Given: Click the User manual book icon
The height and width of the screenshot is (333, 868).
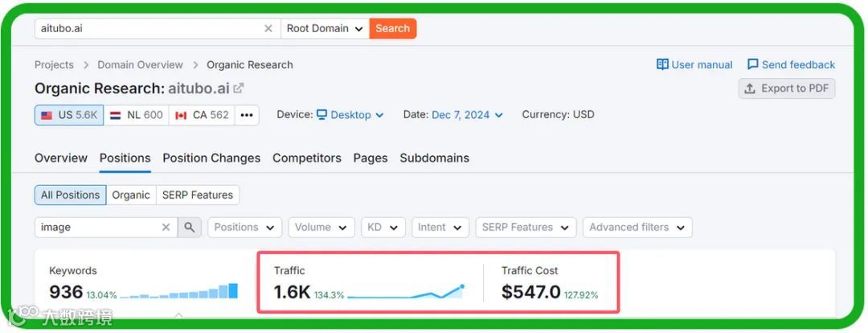Looking at the screenshot, I should tap(662, 64).
